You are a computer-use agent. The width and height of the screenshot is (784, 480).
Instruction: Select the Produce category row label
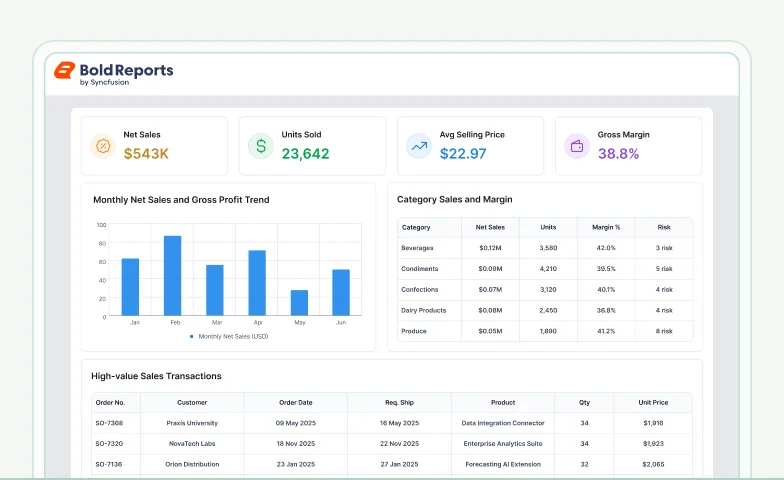pyautogui.click(x=414, y=331)
